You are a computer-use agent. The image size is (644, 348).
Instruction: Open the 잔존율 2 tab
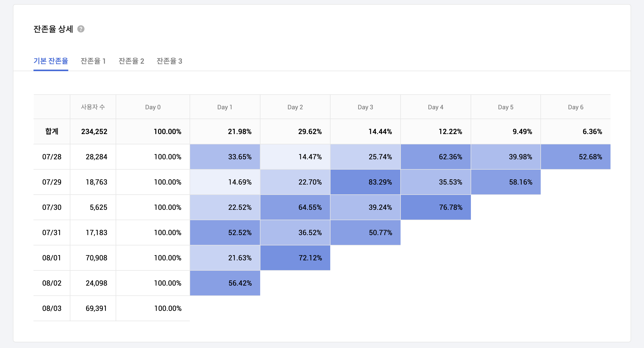pos(131,61)
